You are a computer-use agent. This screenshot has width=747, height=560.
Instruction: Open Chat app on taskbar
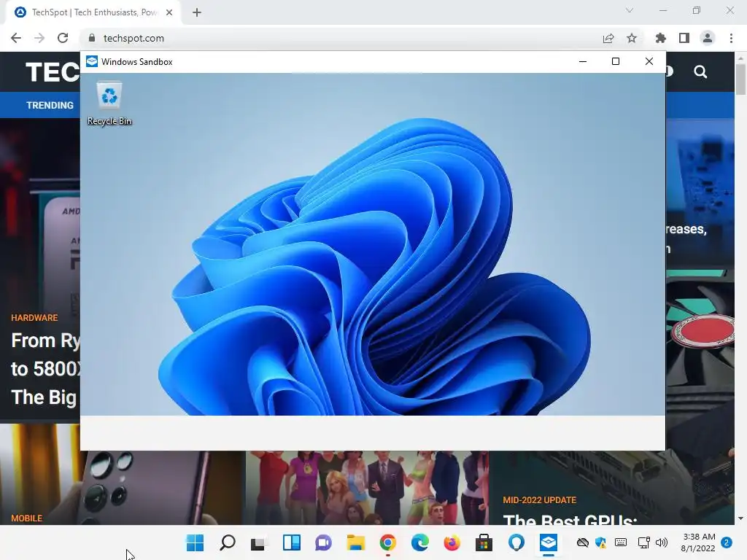coord(323,542)
